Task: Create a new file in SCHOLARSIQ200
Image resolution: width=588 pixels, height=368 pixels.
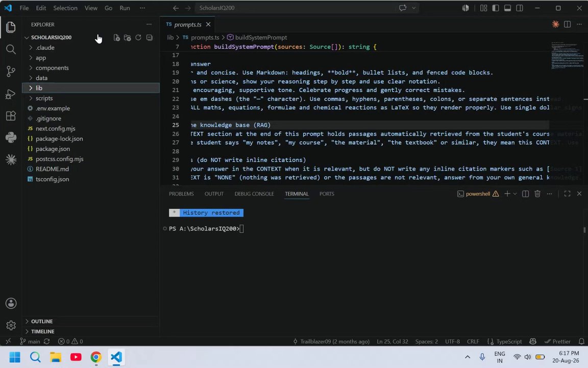Action: click(116, 37)
